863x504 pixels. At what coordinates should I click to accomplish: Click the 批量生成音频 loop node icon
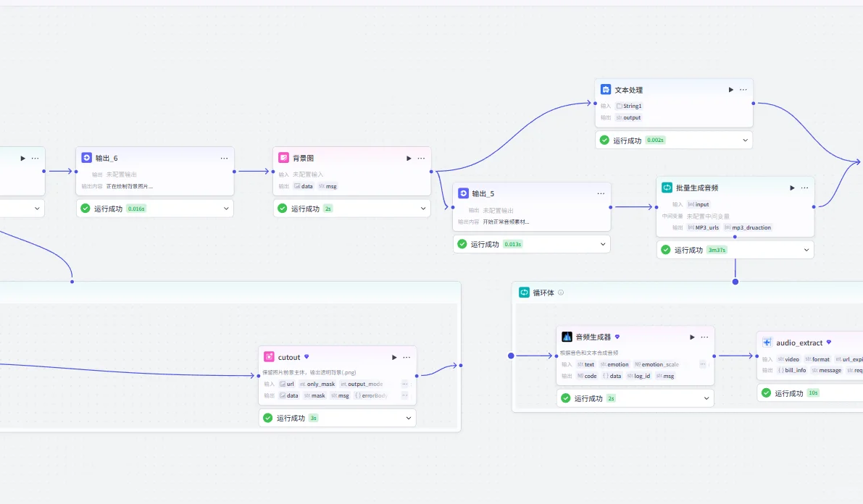click(667, 188)
